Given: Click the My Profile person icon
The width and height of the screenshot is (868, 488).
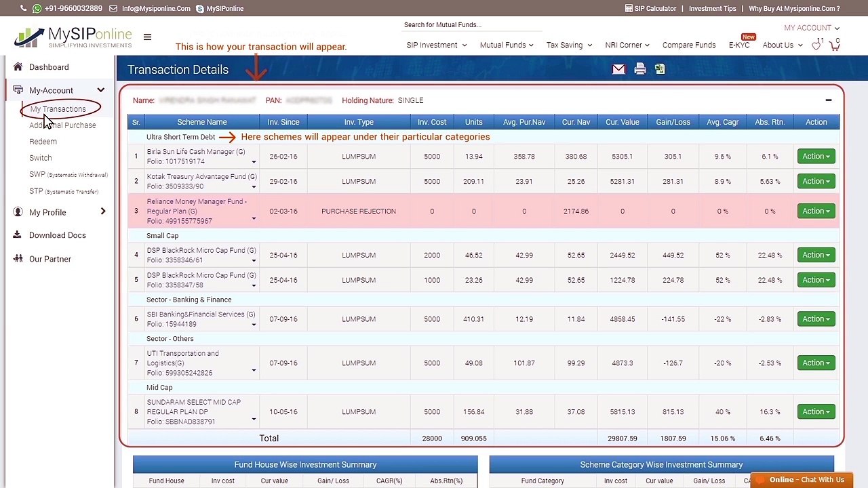Looking at the screenshot, I should click(18, 211).
